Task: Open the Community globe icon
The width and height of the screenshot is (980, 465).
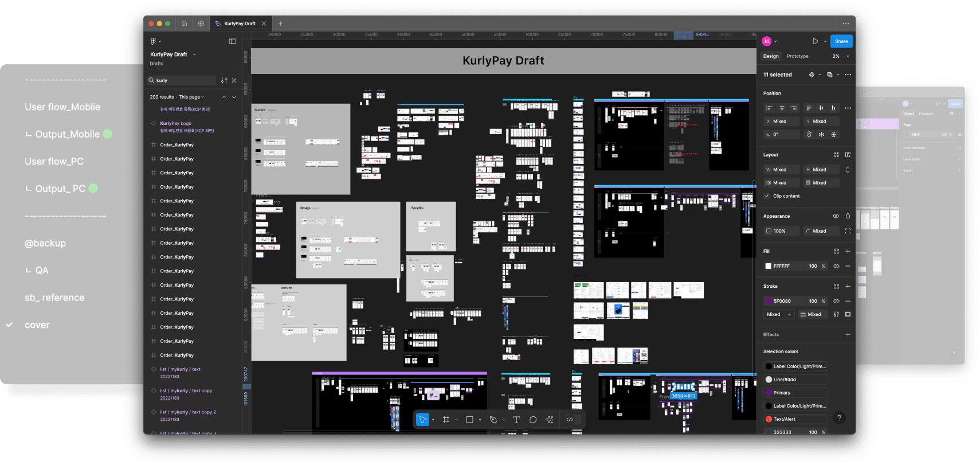Action: 201,24
